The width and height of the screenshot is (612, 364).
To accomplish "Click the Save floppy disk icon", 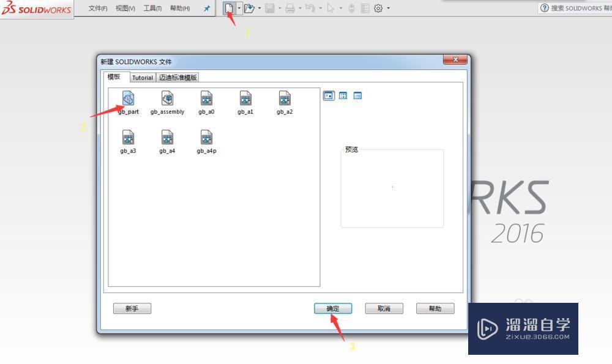I will tap(270, 8).
